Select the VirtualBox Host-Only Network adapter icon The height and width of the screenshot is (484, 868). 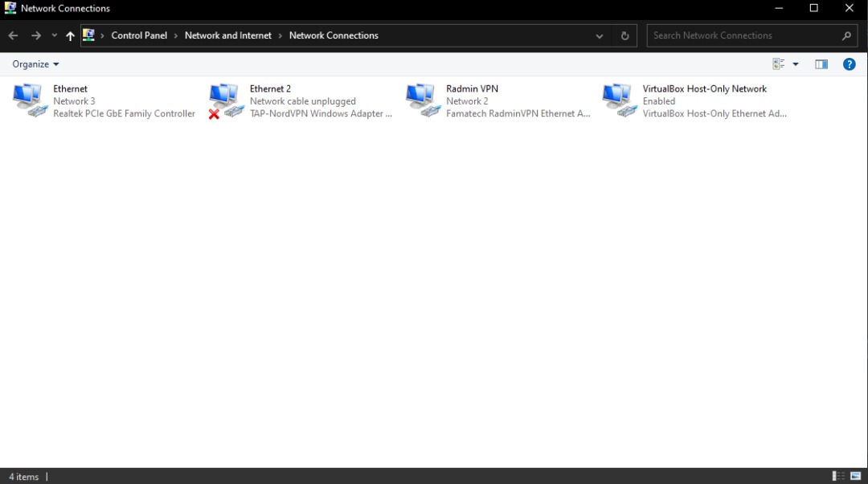pyautogui.click(x=619, y=100)
